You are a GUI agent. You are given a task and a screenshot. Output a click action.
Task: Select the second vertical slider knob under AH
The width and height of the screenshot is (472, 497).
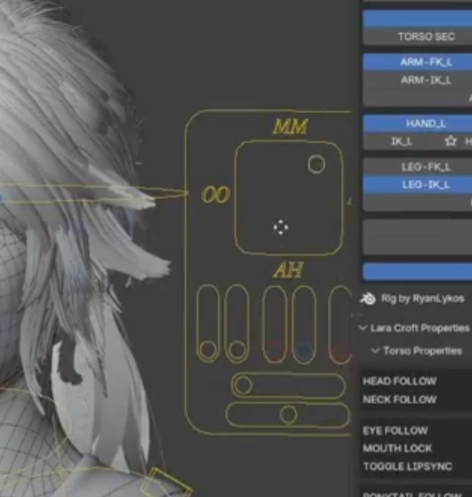237,350
